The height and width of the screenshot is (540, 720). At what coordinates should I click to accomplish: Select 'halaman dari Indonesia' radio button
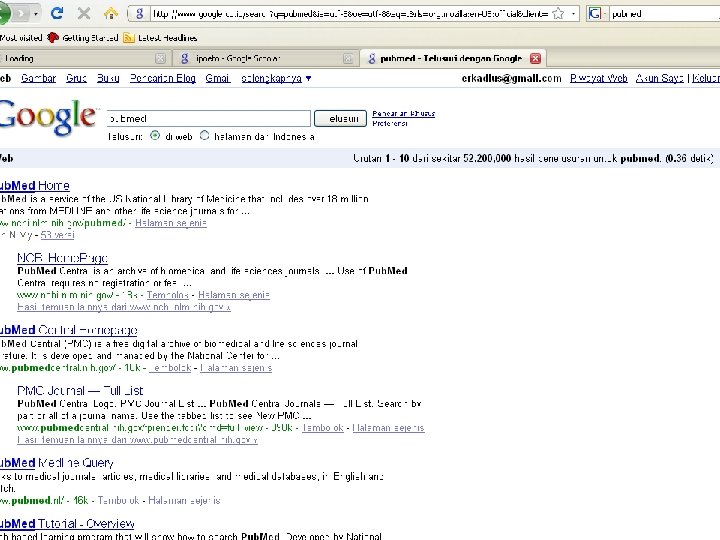(204, 136)
